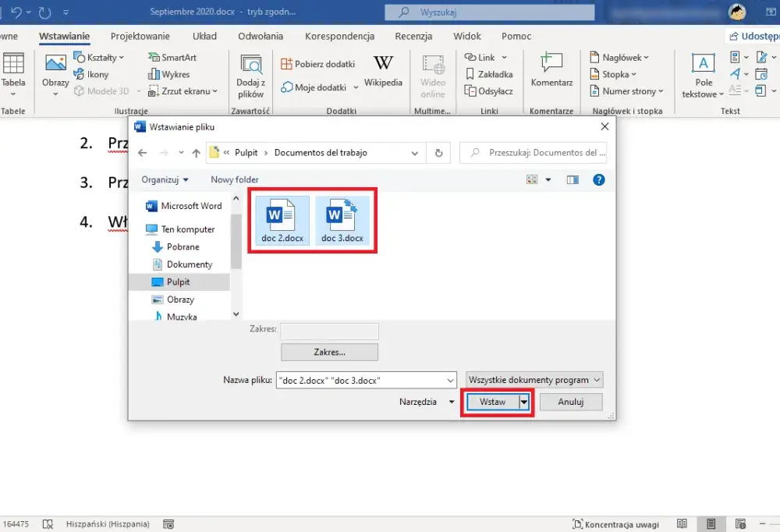Open the Narzędzia tools menu
This screenshot has width=780, height=532.
tap(427, 402)
